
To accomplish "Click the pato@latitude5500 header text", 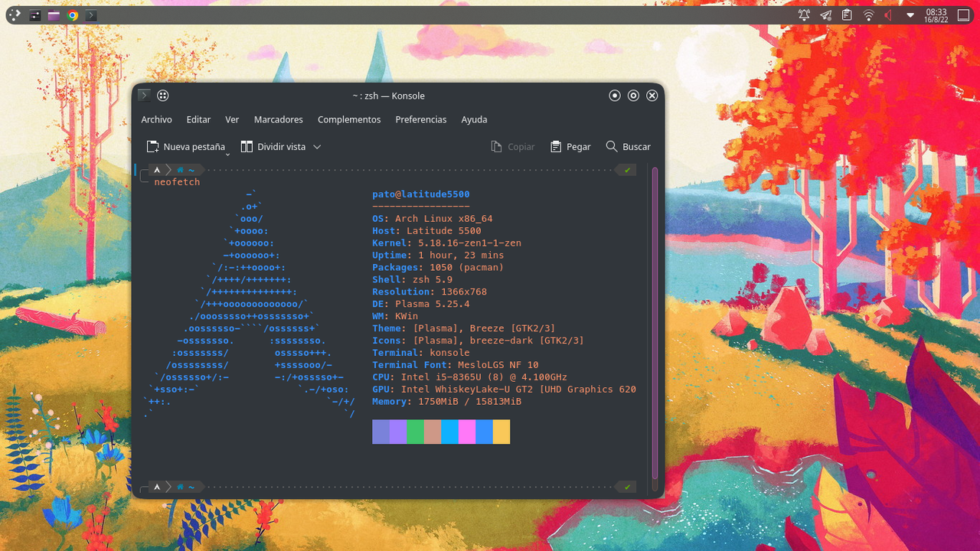I will [421, 194].
